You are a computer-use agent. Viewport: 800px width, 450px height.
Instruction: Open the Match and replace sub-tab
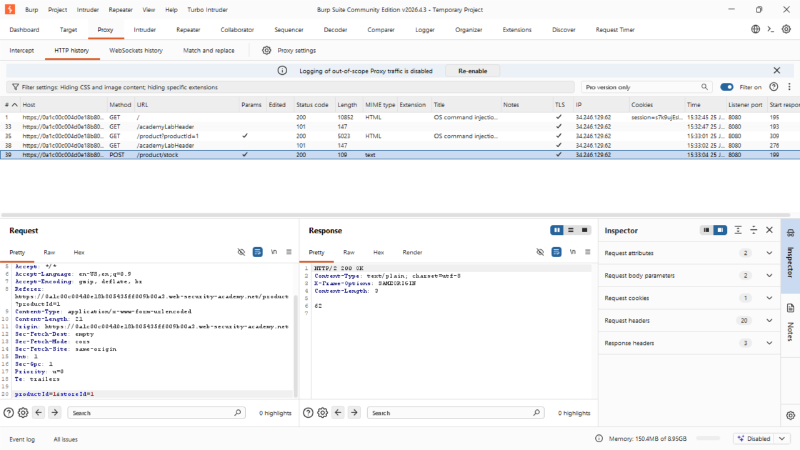(209, 51)
